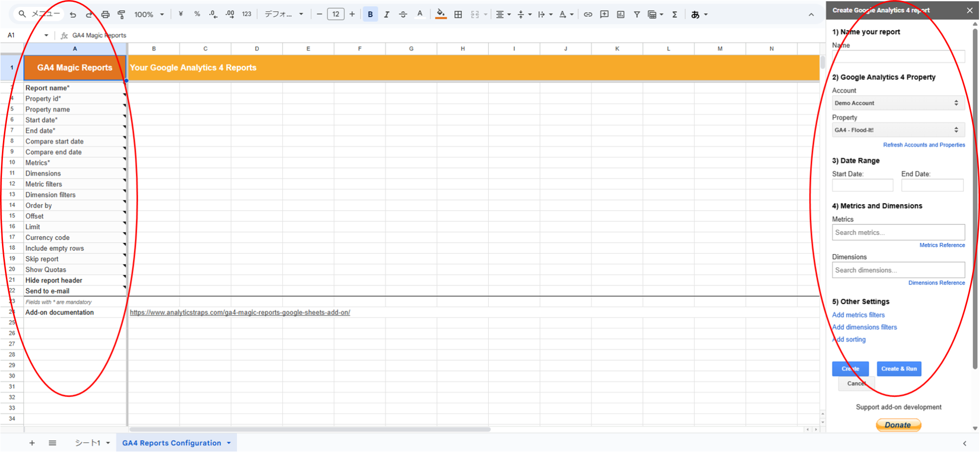Toggle strikethrough formatting
Image resolution: width=980 pixels, height=452 pixels.
pos(403,14)
